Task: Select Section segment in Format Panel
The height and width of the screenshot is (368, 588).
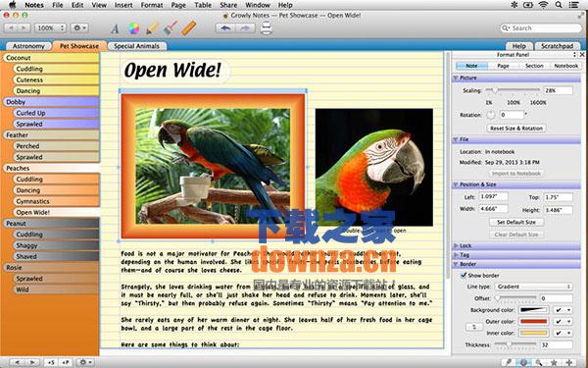Action: 534,66
